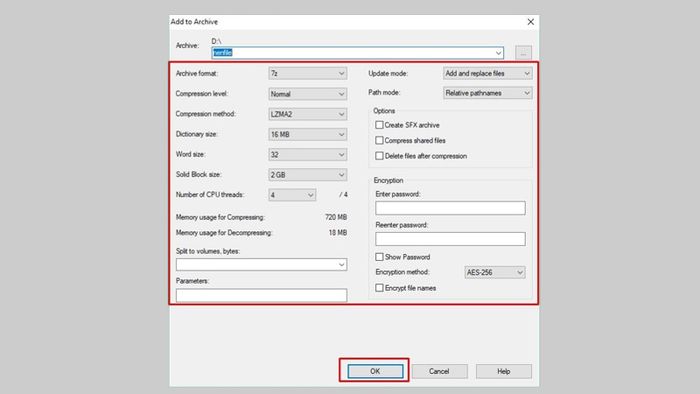This screenshot has height=394, width=700.
Task: Enable Create SFX archive checkbox
Action: [x=379, y=125]
